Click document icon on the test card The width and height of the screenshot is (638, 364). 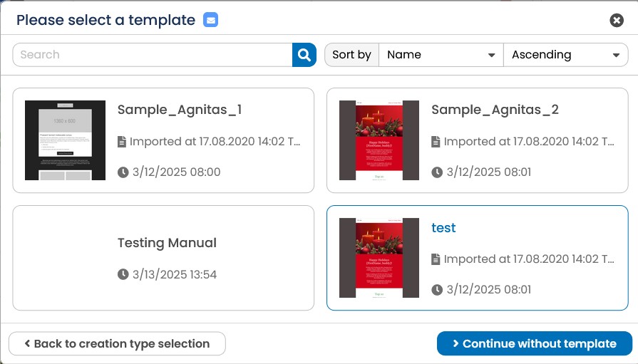click(436, 259)
